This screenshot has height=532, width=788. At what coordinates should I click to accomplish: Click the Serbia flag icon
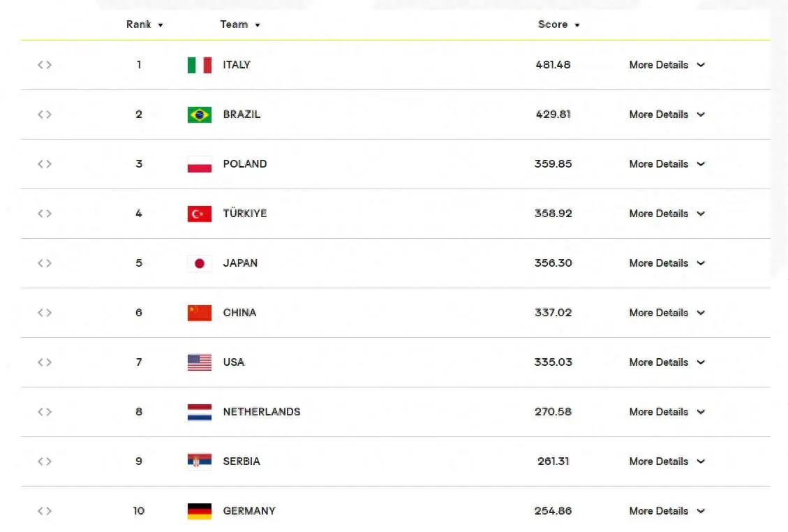pyautogui.click(x=200, y=461)
